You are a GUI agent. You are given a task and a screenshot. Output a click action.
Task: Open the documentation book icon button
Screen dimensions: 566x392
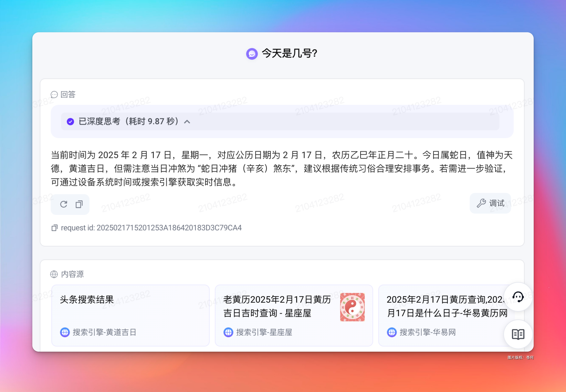(x=518, y=334)
